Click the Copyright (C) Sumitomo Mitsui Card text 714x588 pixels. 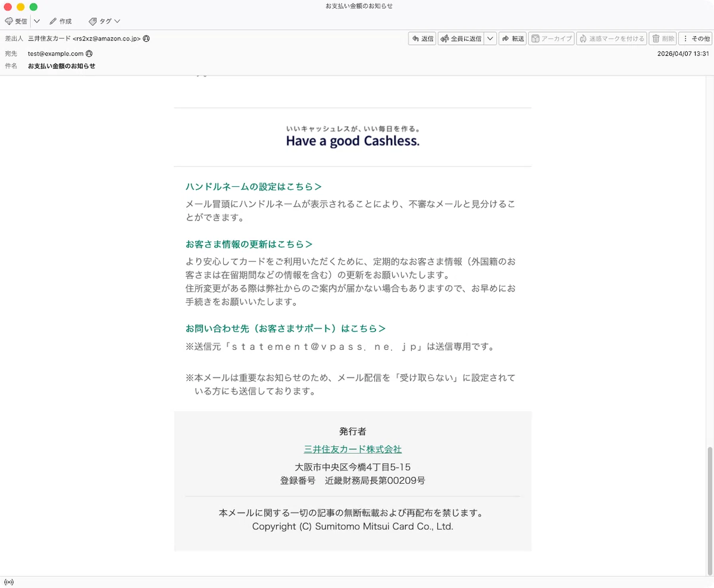353,527
